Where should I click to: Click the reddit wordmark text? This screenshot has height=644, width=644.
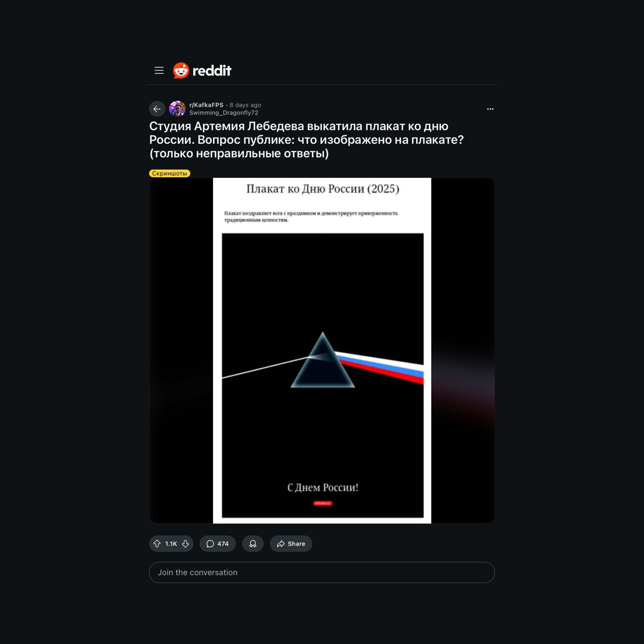tap(212, 71)
